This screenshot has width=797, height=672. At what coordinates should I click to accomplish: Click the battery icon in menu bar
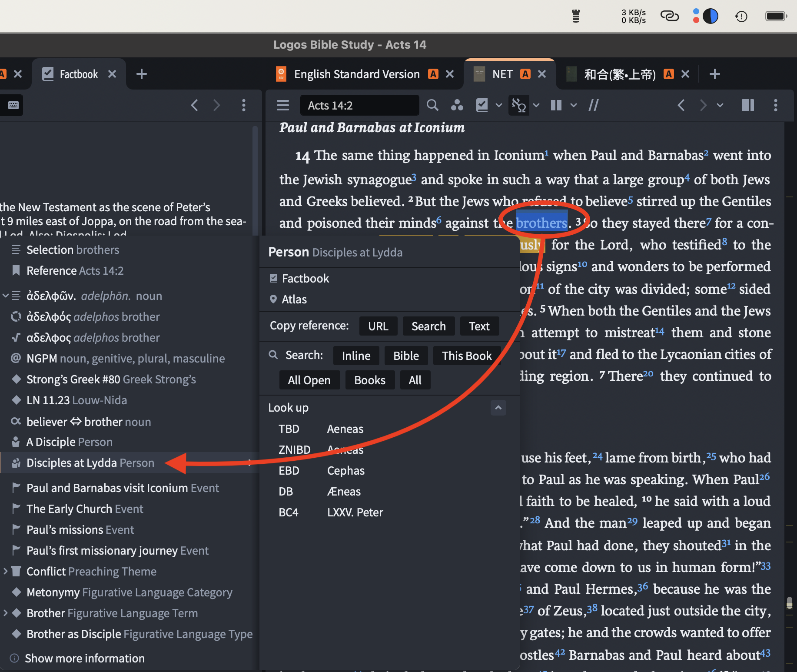click(776, 16)
